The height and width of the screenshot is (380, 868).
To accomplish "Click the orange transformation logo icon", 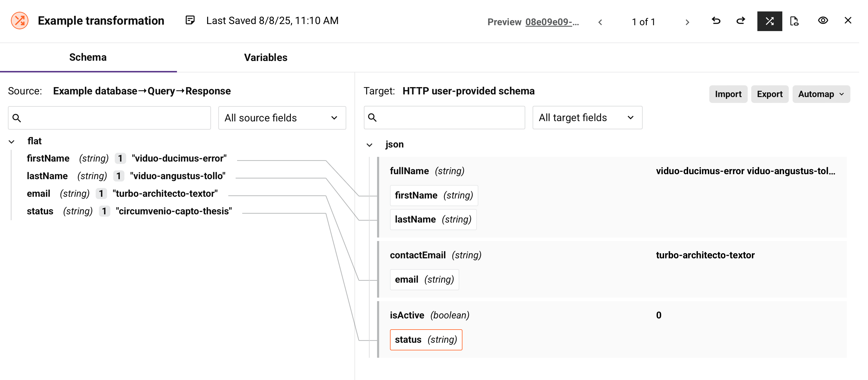I will click(x=20, y=21).
